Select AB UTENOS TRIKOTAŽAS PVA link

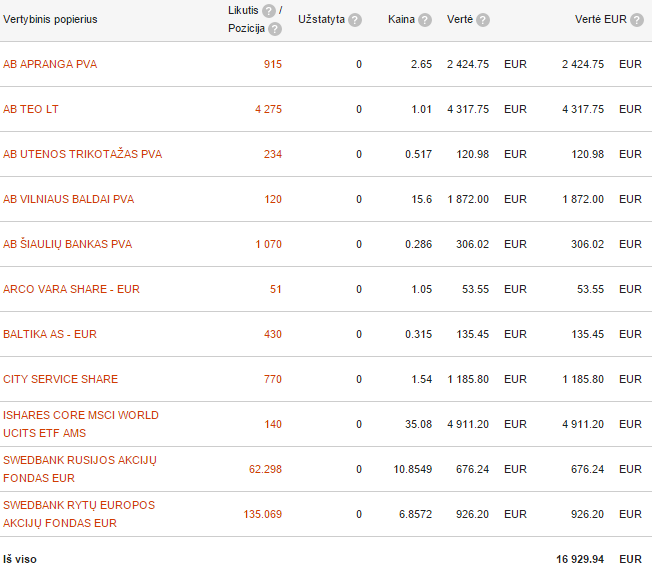click(x=82, y=154)
